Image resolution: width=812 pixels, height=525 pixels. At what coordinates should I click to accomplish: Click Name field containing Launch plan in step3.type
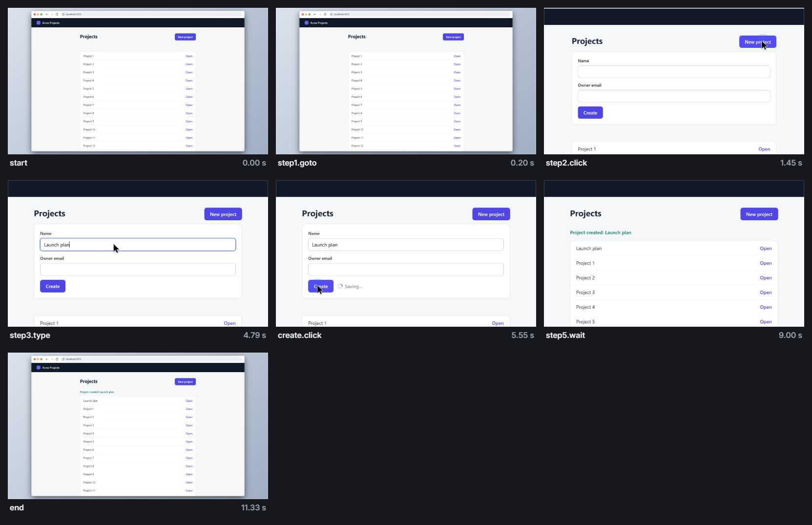[138, 245]
